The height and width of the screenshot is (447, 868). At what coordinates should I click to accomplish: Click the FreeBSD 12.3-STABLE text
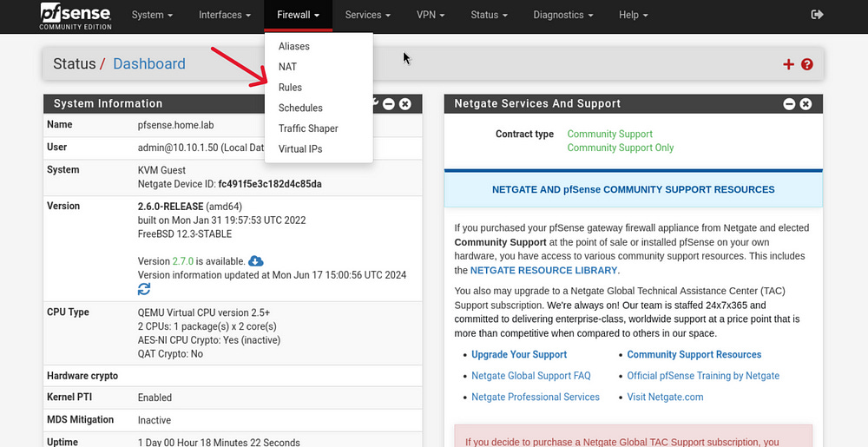[185, 234]
